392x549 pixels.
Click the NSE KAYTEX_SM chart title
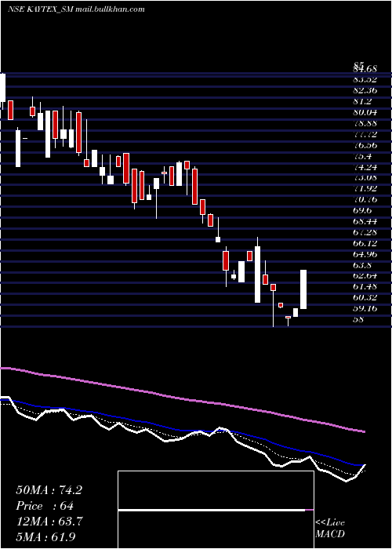coord(40,9)
